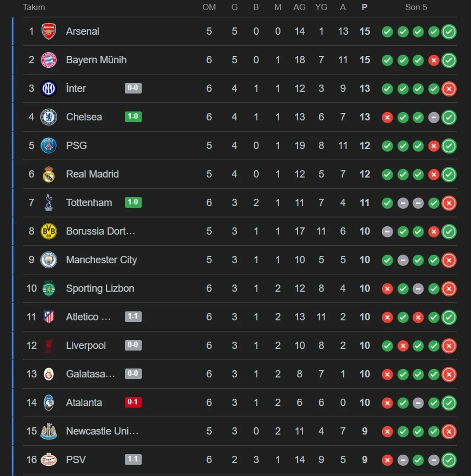The image size is (471, 476).
Task: Click the İnter club badge
Action: point(49,88)
